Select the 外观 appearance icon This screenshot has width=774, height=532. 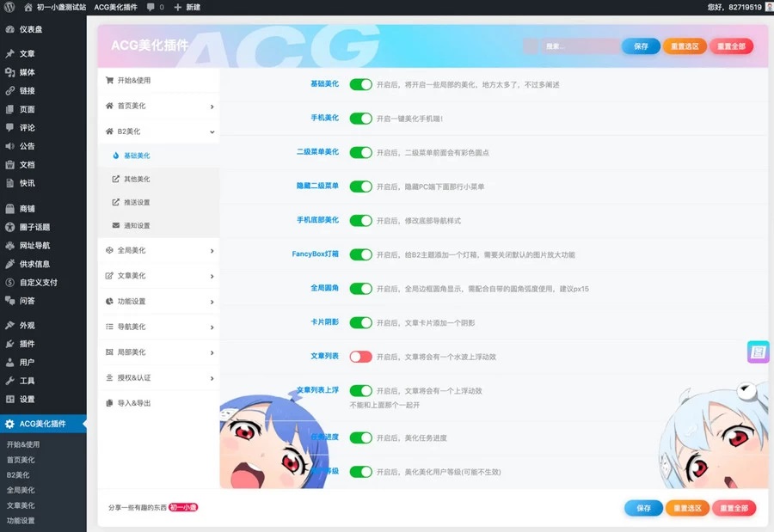coord(12,326)
